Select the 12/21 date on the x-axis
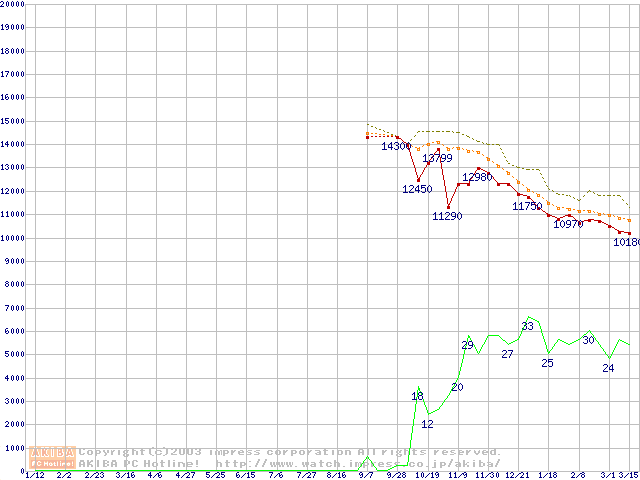 tap(518, 475)
